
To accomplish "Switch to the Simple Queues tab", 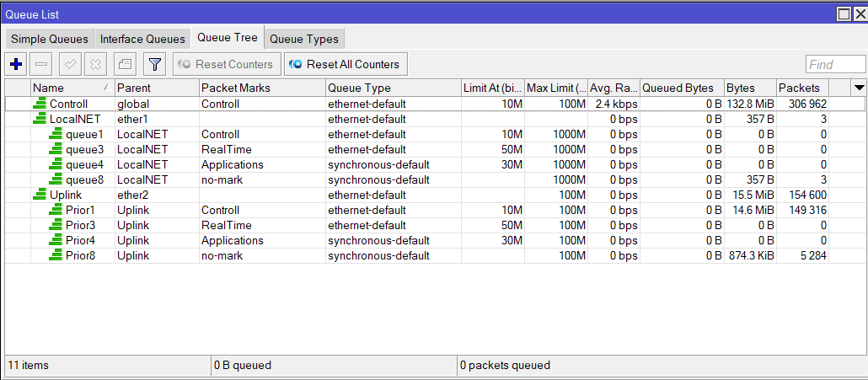I will [x=49, y=39].
